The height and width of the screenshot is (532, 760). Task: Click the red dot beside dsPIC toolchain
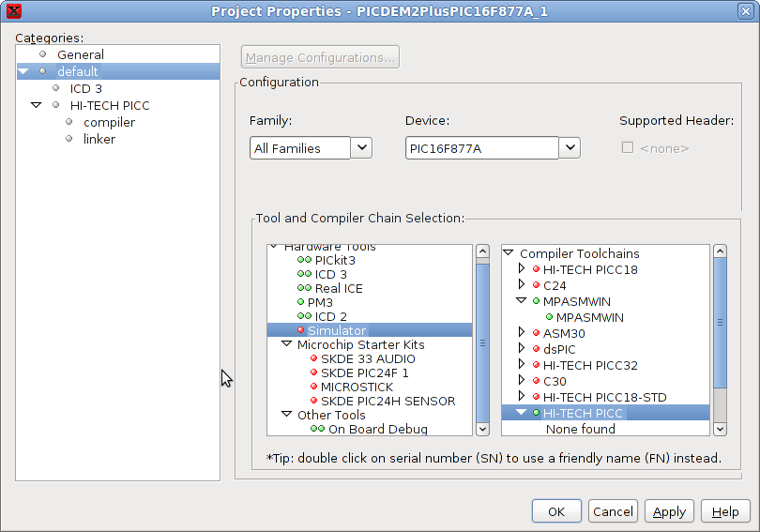[536, 348]
